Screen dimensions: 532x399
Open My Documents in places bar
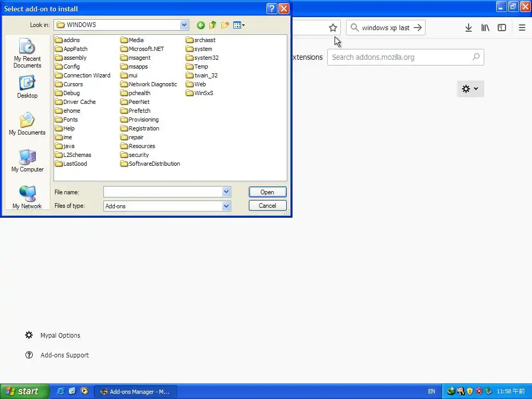pos(27,124)
